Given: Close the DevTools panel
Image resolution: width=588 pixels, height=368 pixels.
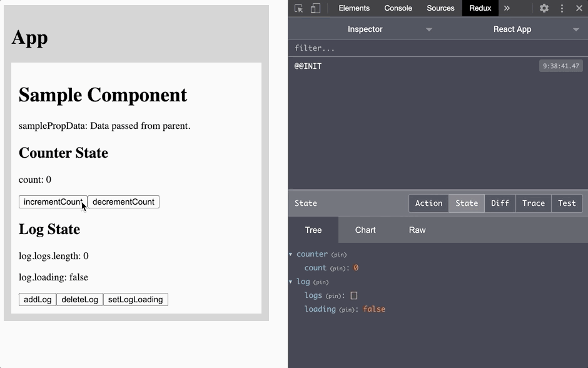Looking at the screenshot, I should (x=579, y=8).
